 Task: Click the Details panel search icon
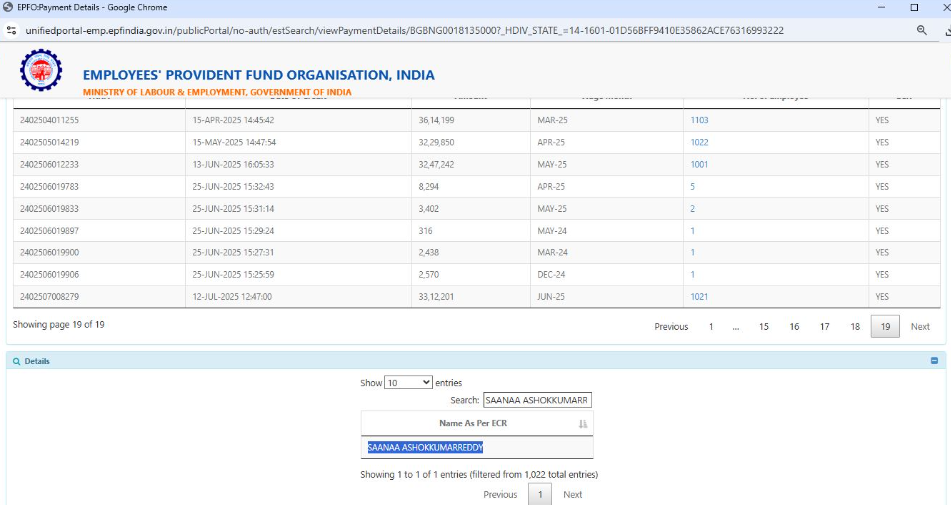pos(16,361)
